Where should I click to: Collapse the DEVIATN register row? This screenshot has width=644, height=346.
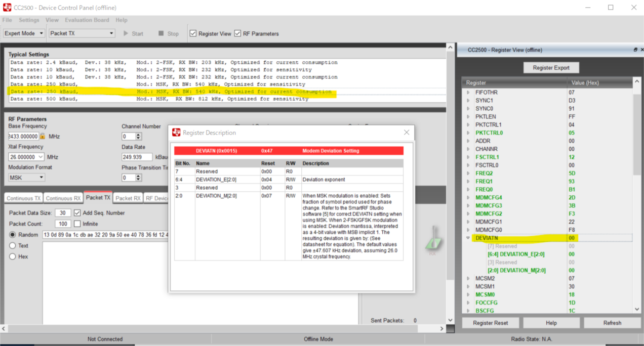(x=468, y=238)
